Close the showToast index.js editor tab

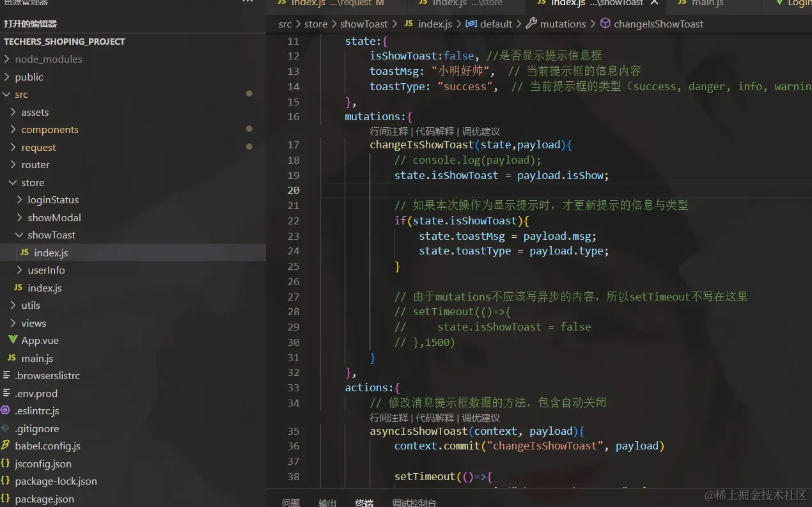click(x=654, y=3)
